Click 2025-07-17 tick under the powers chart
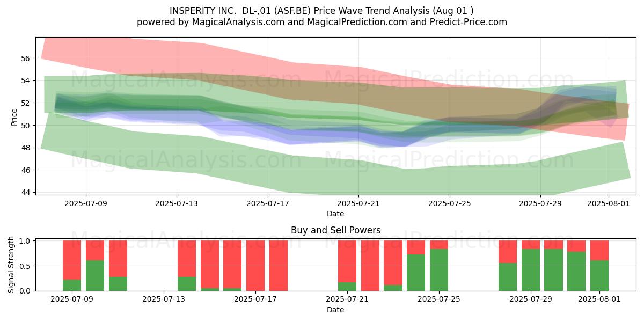The image size is (644, 322). [255, 300]
